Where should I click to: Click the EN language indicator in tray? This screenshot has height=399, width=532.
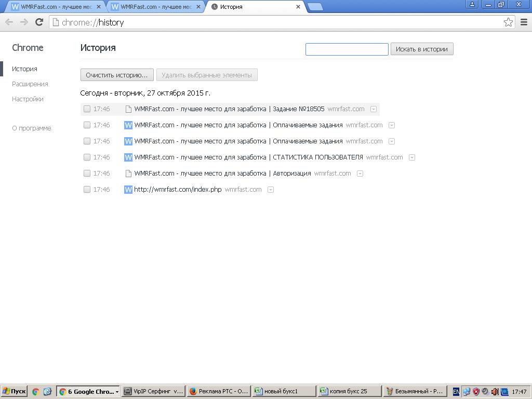pyautogui.click(x=456, y=392)
